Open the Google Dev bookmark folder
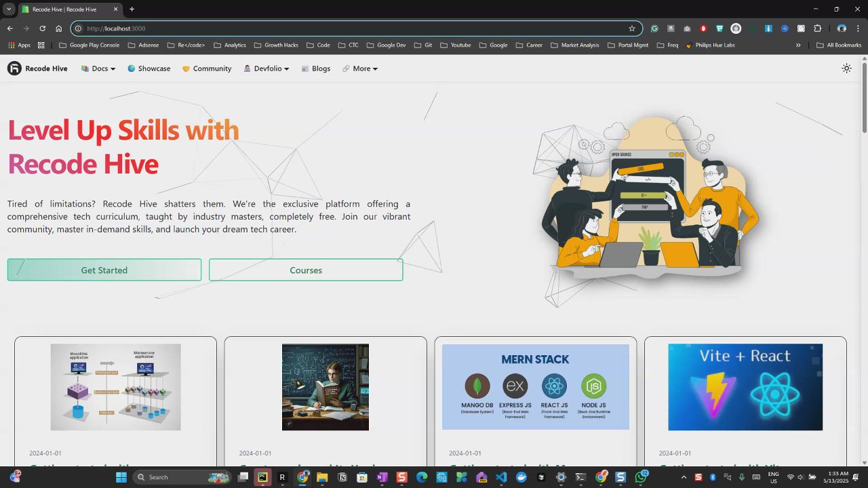868x488 pixels. [x=386, y=45]
